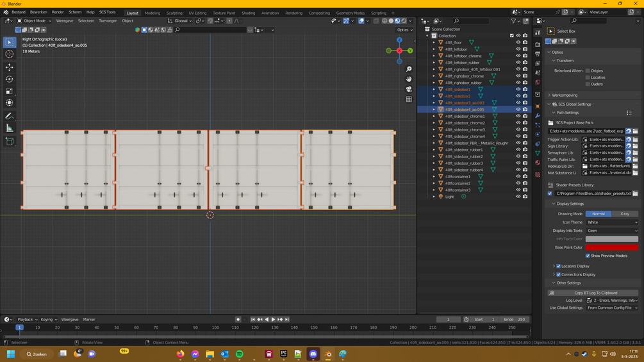This screenshot has height=362, width=644.
Task: Activate the Move tool
Action: tap(10, 67)
